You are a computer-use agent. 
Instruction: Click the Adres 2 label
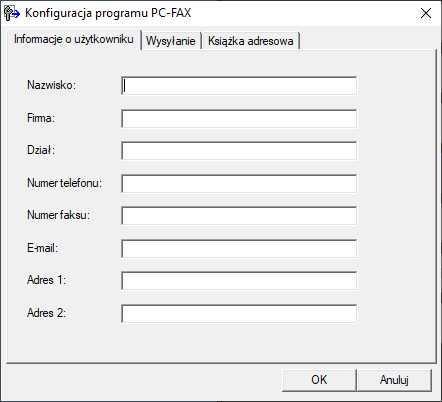click(x=46, y=313)
